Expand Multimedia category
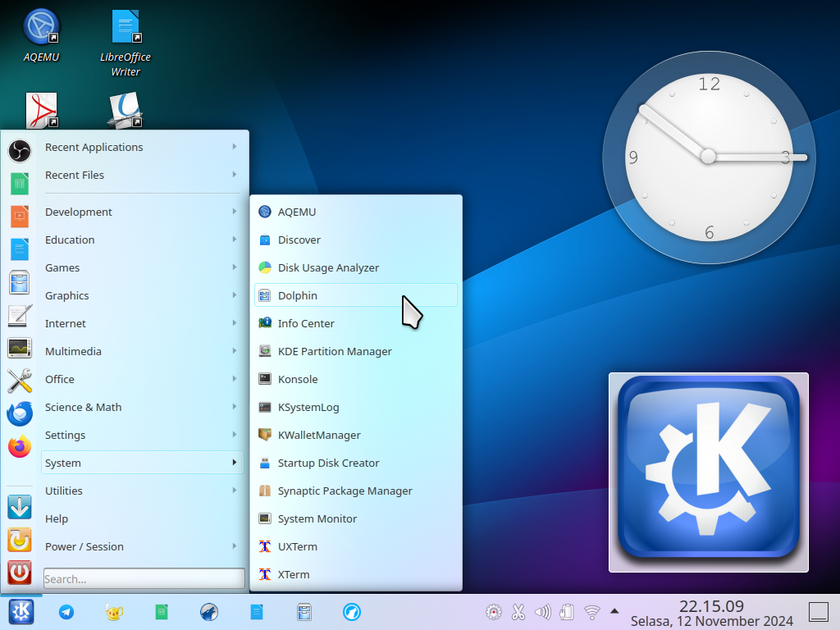The width and height of the screenshot is (840, 630). (x=143, y=351)
